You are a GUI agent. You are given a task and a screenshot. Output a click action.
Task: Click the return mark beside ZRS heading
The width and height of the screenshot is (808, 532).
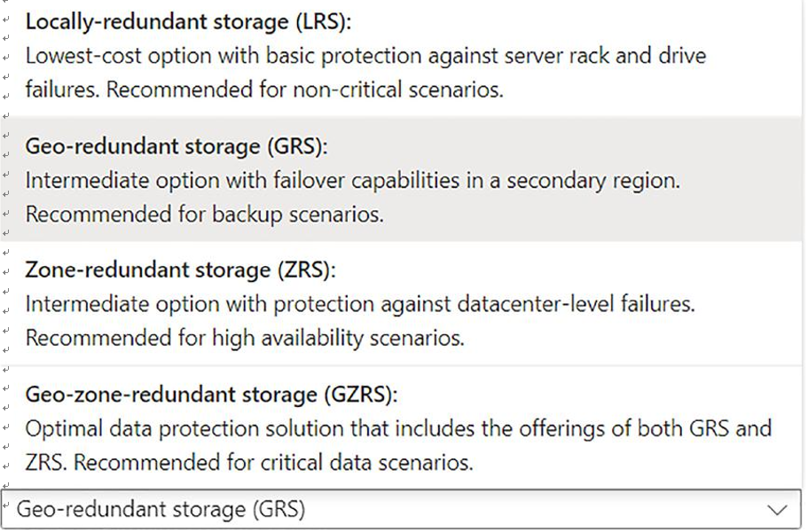click(x=5, y=272)
